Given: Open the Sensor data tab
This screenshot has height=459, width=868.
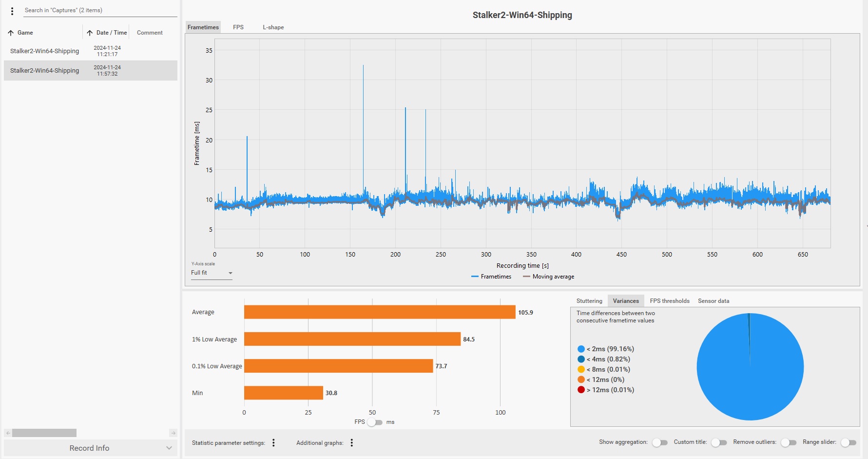Looking at the screenshot, I should (x=714, y=301).
